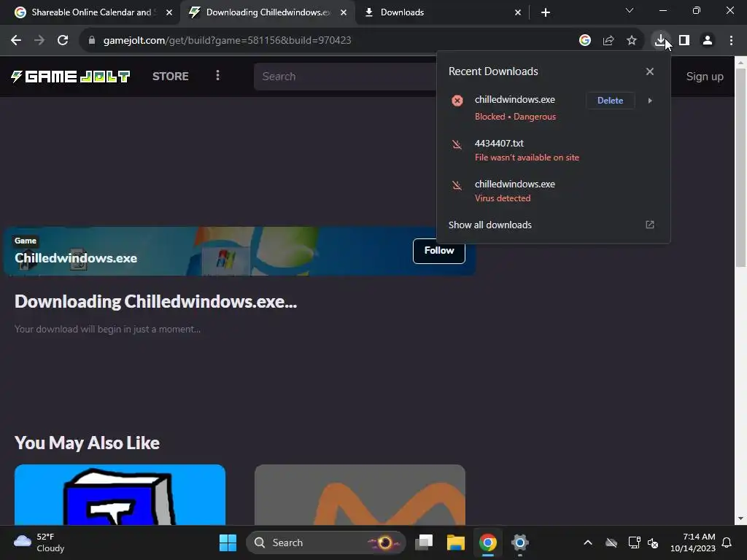The height and width of the screenshot is (560, 747).
Task: Open Game Jolt's more options dots
Action: (x=217, y=76)
